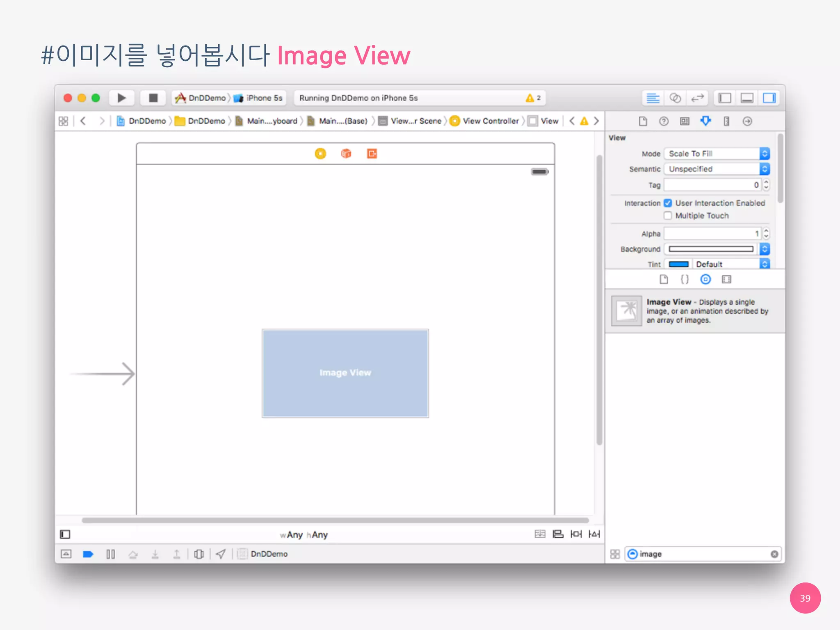Open the Connections inspector tab
The image size is (840, 630).
(x=747, y=121)
